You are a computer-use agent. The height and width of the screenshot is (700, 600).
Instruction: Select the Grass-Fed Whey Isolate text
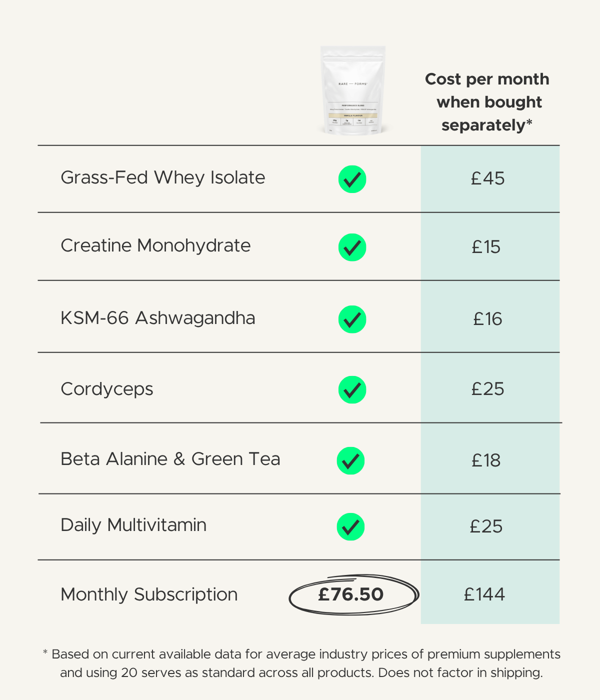(x=163, y=177)
